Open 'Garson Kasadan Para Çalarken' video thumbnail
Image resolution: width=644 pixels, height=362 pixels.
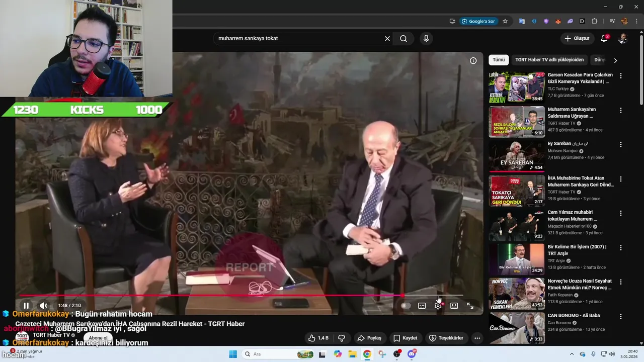click(x=517, y=87)
